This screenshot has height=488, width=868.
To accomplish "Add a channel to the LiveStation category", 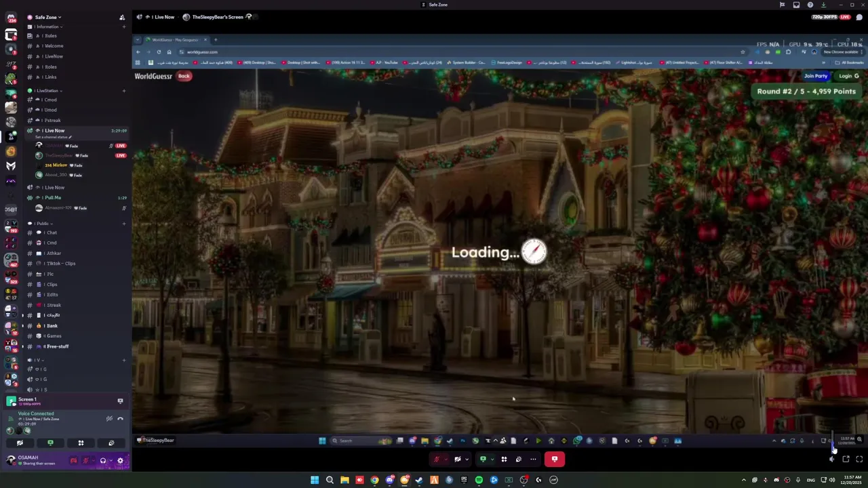I will (x=123, y=90).
